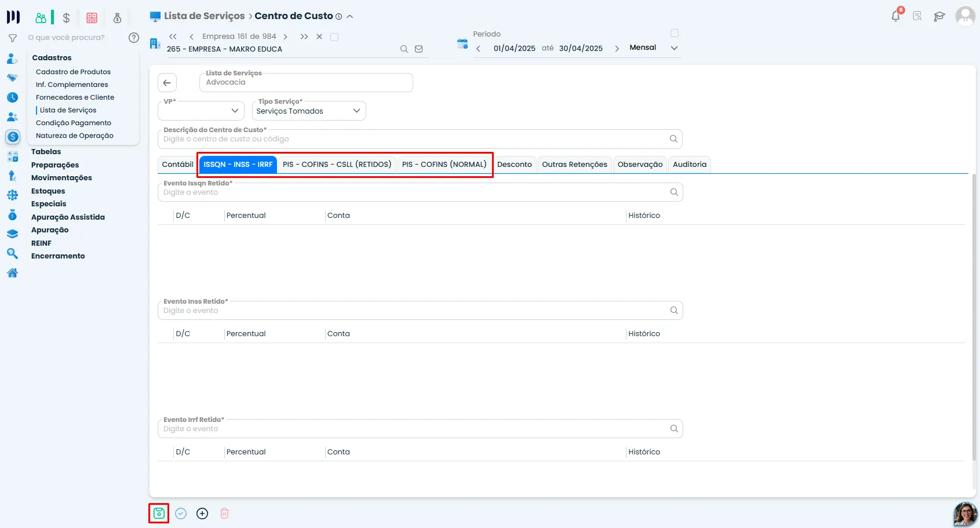Click the envelope icon next to company name
Screen dimensions: 980x528
pyautogui.click(x=419, y=49)
